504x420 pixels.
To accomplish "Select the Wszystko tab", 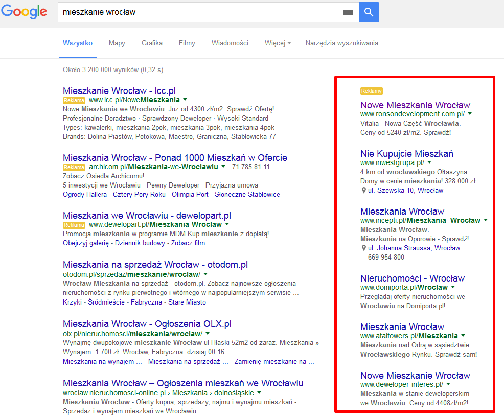I will click(78, 43).
